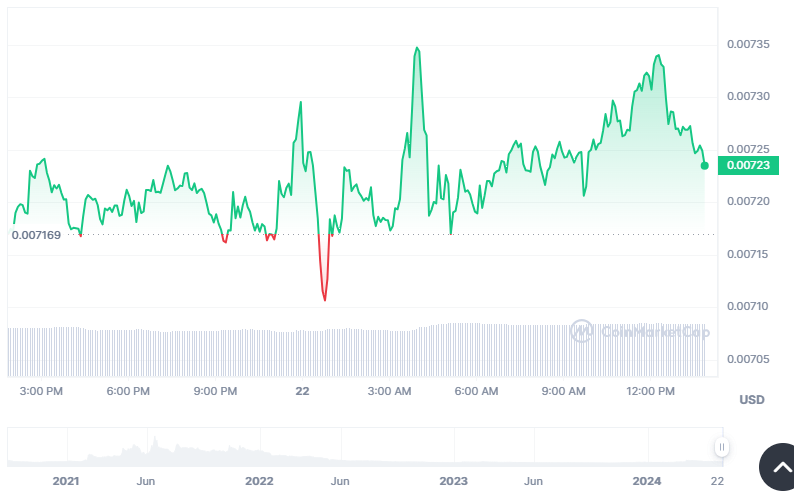Click the green 0.00723 price tag
This screenshot has height=501, width=794.
[x=748, y=165]
